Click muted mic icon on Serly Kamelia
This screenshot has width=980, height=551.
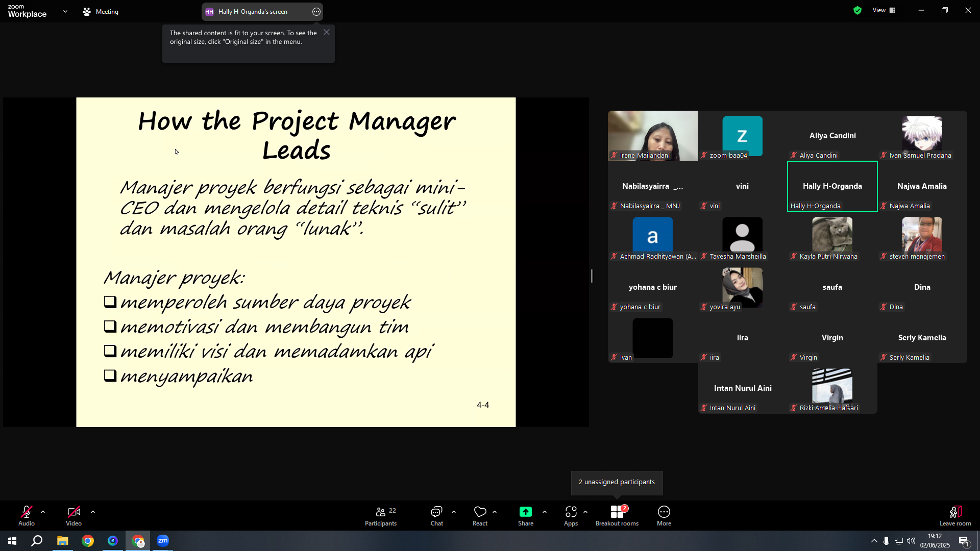(x=884, y=358)
